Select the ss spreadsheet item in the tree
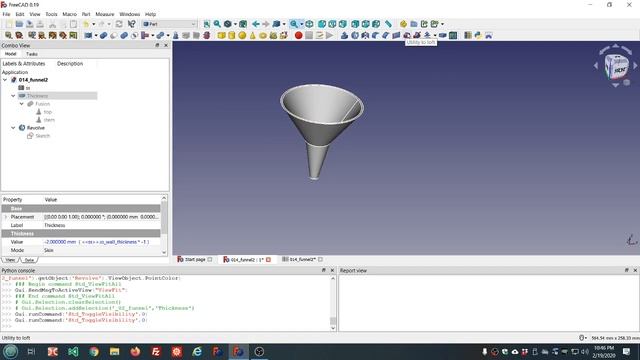640x360 pixels. (24, 88)
